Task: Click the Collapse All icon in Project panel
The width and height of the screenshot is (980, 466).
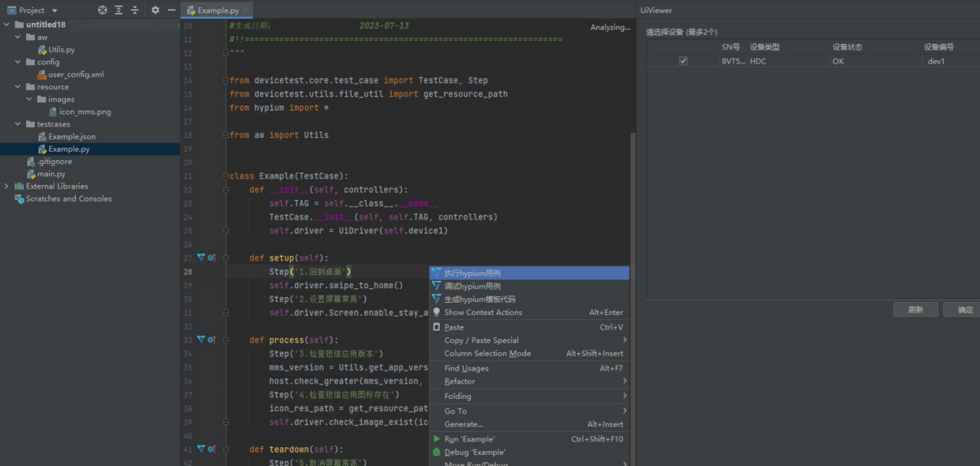Action: coord(135,11)
